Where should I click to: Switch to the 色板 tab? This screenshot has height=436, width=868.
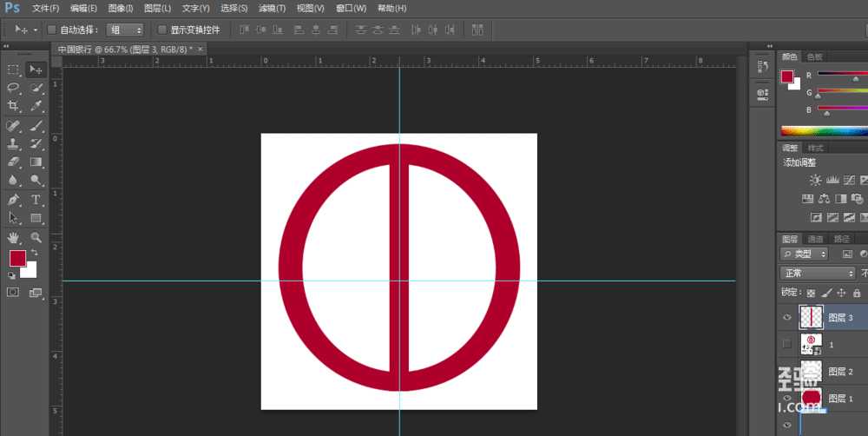tap(814, 56)
